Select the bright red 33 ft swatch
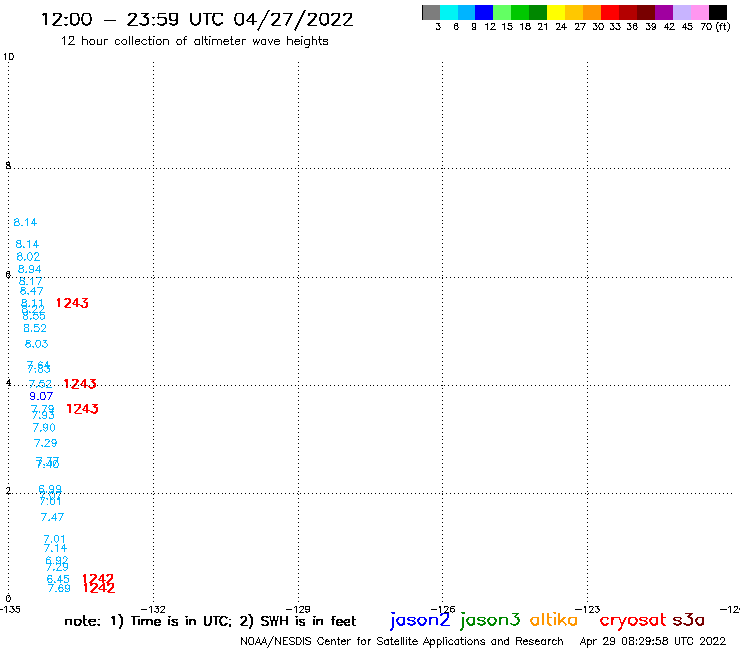This screenshot has width=740, height=650. click(x=610, y=12)
